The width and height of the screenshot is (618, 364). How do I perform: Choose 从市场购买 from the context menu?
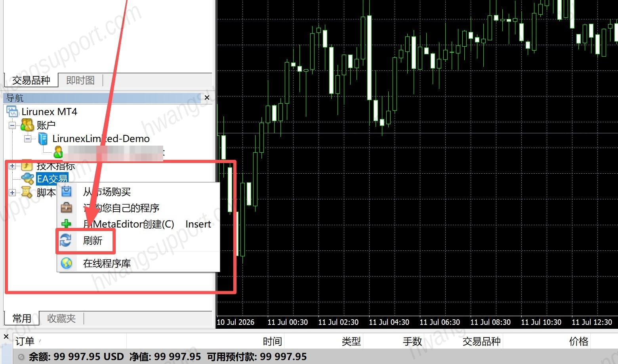point(139,192)
